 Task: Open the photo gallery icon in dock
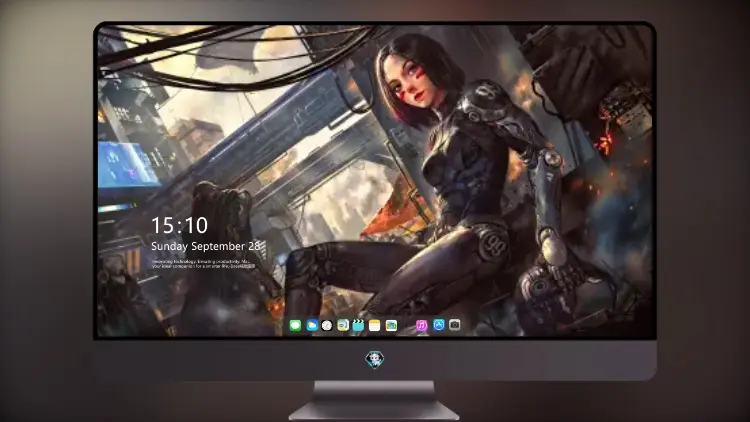pyautogui.click(x=391, y=325)
